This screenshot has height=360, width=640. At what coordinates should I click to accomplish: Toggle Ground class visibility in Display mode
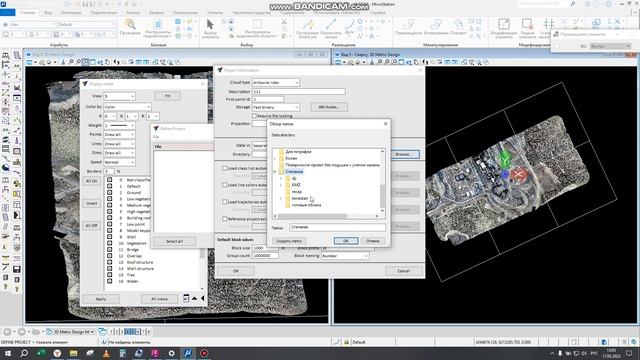pyautogui.click(x=109, y=193)
